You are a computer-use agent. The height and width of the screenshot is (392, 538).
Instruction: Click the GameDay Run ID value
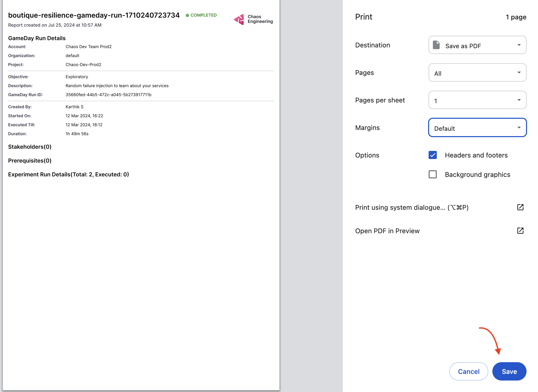(108, 95)
